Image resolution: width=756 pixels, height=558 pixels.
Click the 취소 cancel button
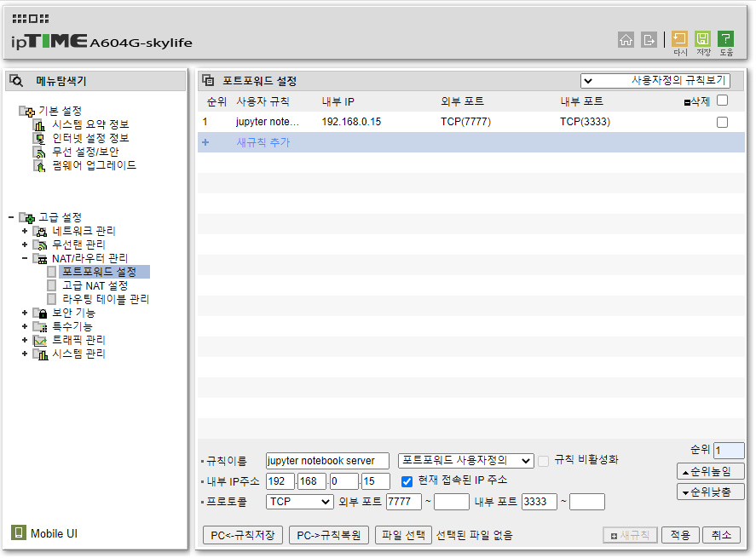click(721, 535)
